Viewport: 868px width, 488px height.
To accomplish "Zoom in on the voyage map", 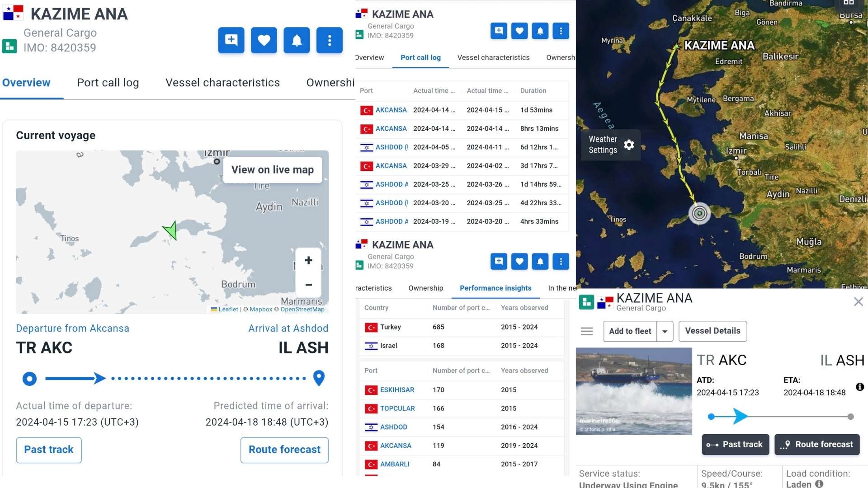I will tap(308, 260).
